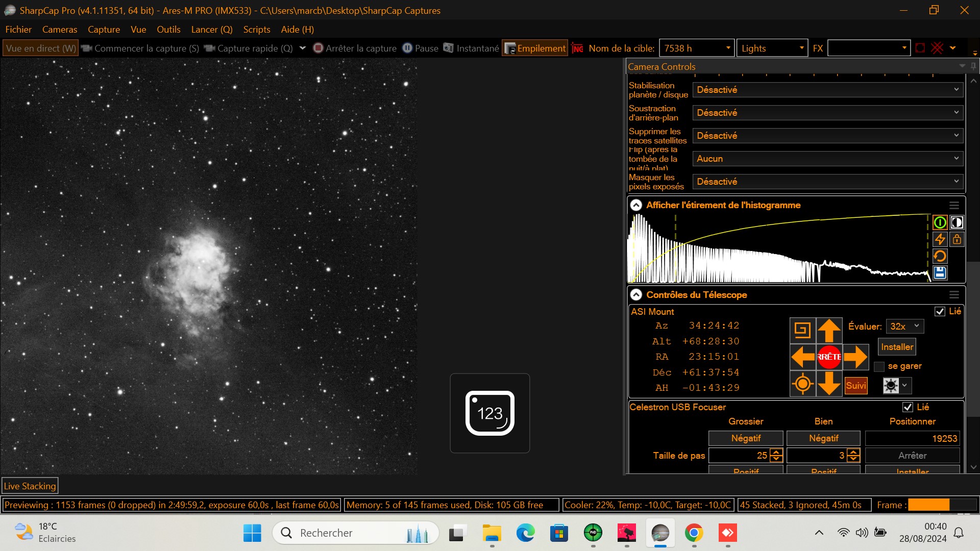Screen dimensions: 980x551
Task: Click the crosshair target icon in telescope controls
Action: pos(802,384)
